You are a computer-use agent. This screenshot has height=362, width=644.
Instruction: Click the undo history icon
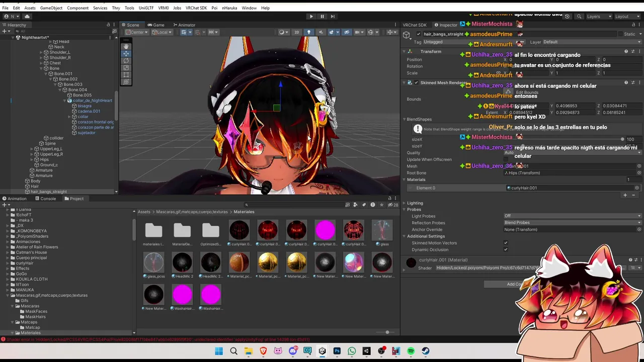click(x=567, y=16)
